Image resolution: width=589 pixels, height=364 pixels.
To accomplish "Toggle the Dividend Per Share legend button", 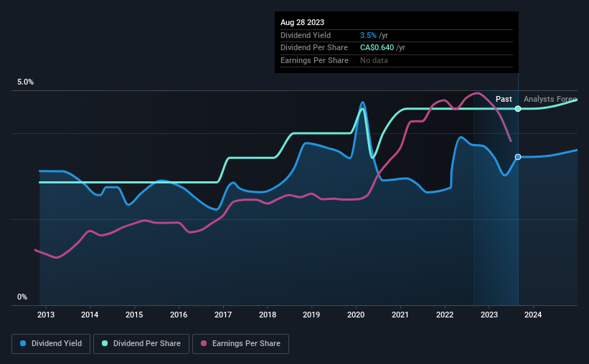I will [x=141, y=344].
